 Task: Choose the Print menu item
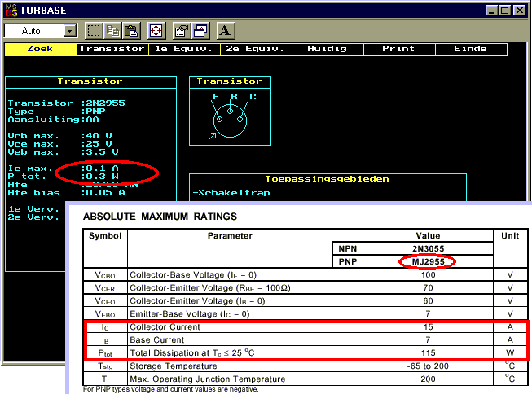[x=398, y=49]
